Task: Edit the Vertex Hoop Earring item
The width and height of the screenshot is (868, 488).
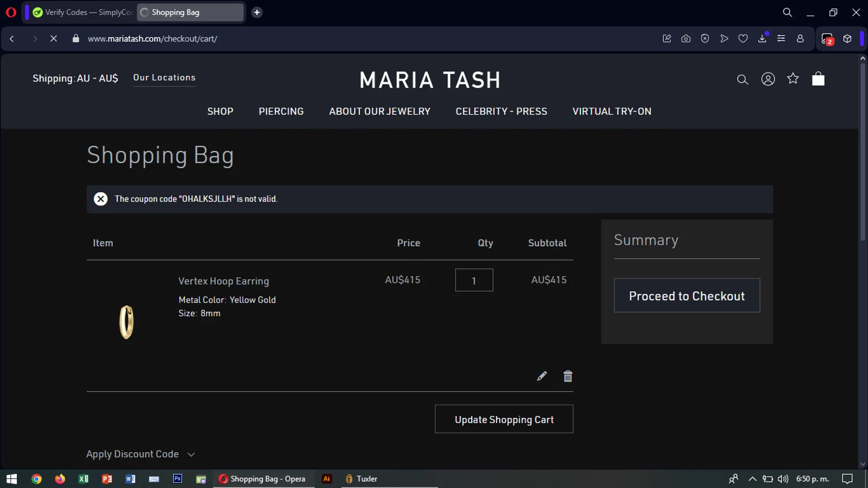Action: 542,376
